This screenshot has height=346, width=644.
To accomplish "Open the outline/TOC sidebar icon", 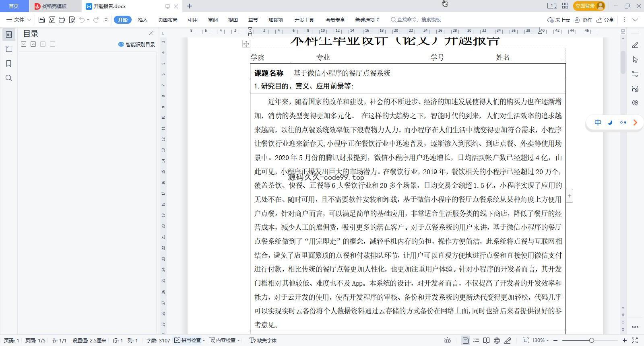I will (x=9, y=35).
